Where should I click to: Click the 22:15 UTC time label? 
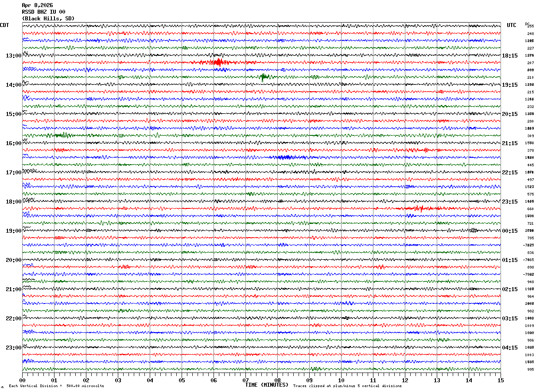pos(510,173)
